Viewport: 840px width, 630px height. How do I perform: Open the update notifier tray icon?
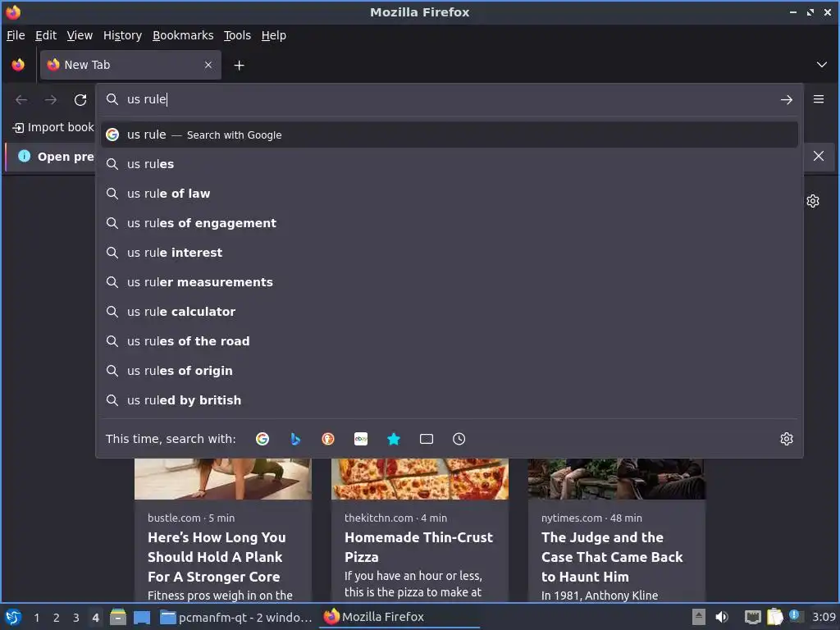pos(795,616)
